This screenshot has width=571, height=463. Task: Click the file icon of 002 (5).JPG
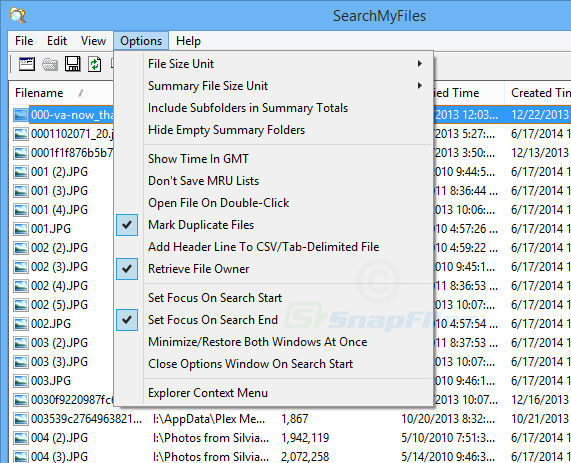coord(21,305)
